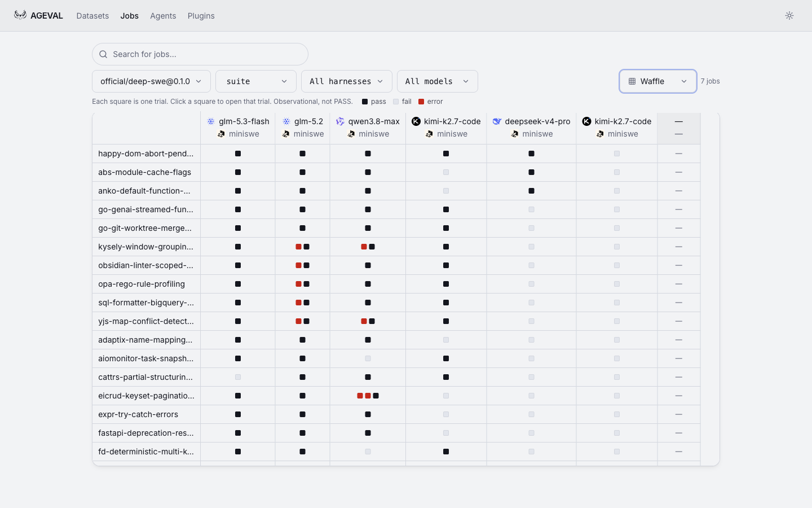Click the search magnifier icon

click(103, 54)
